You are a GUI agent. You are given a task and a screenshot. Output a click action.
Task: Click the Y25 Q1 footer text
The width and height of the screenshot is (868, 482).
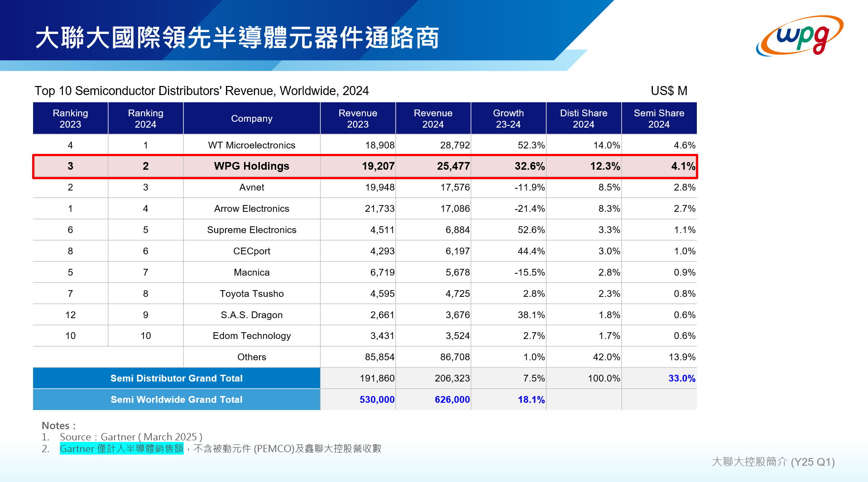click(773, 462)
